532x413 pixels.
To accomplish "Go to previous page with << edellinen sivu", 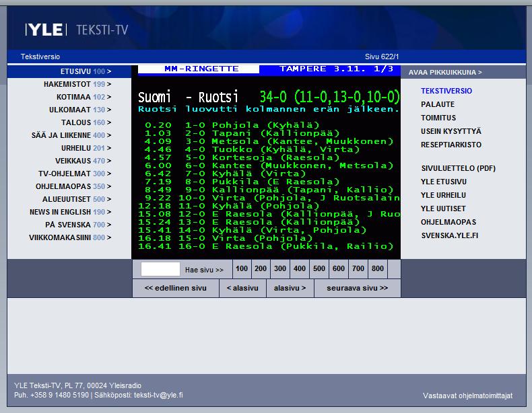I will [x=176, y=288].
